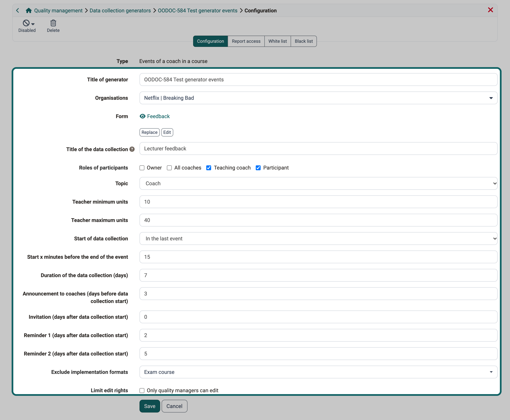Go to home via house icon
This screenshot has height=420, width=510.
click(29, 10)
